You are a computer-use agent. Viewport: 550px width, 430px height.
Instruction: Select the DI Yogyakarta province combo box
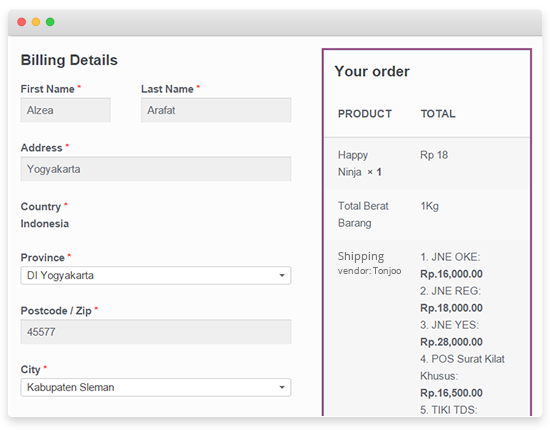[x=156, y=275]
